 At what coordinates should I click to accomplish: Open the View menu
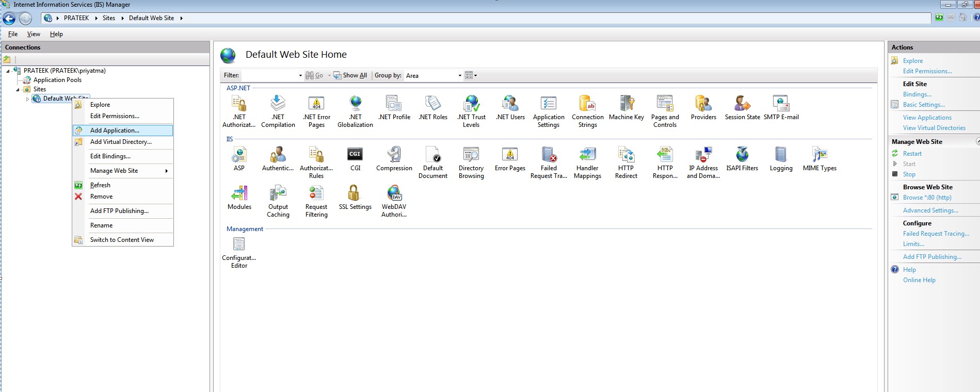[34, 34]
